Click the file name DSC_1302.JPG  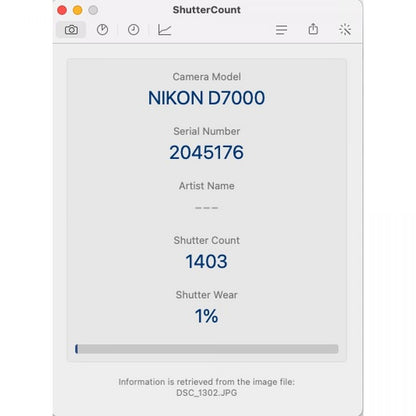[207, 393]
